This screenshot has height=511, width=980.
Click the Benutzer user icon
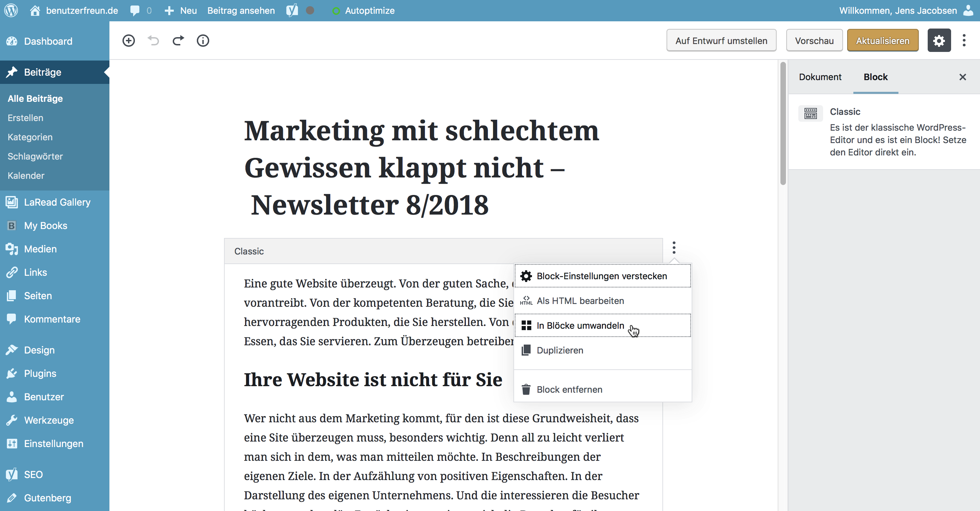(x=12, y=396)
